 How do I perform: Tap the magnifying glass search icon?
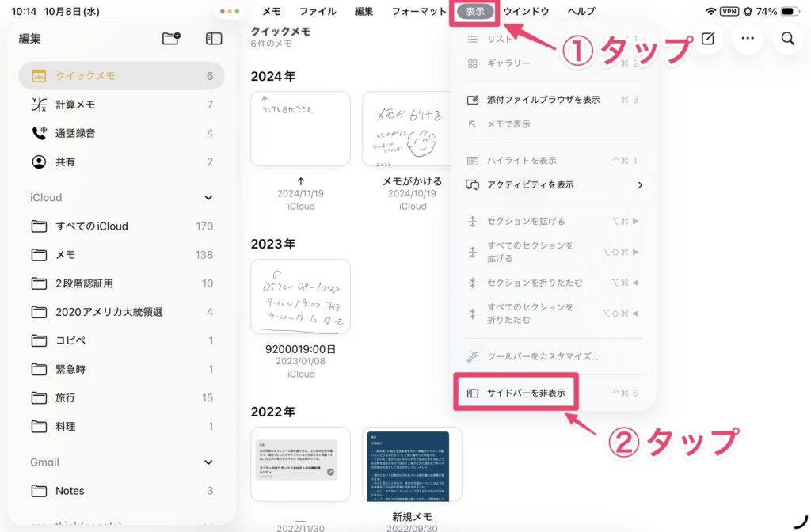(x=787, y=38)
